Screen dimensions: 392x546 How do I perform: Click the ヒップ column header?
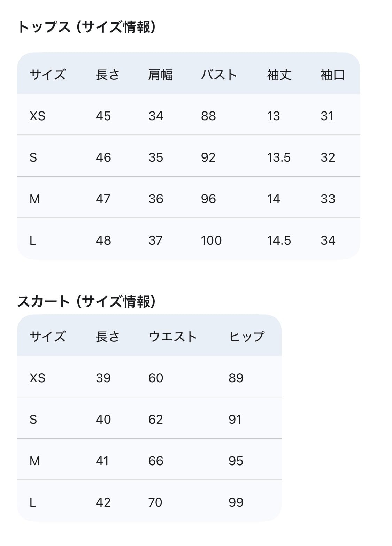click(247, 337)
